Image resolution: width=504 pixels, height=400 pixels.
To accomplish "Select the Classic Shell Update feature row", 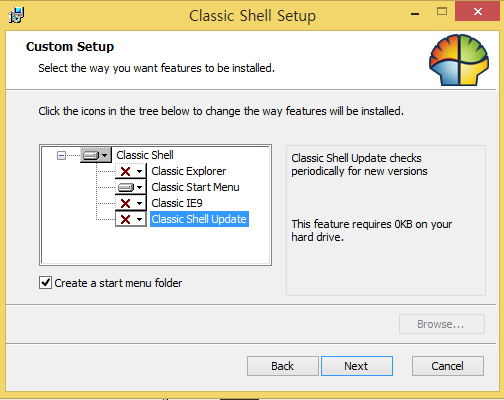I will tap(199, 219).
